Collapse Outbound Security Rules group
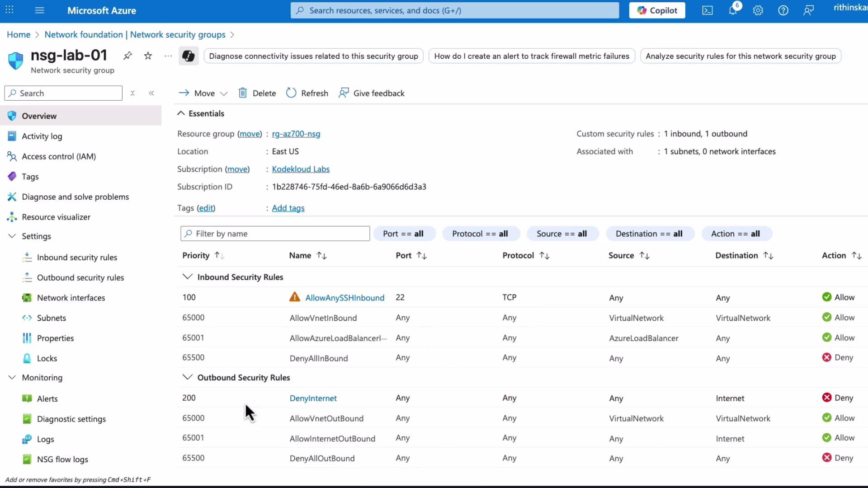 click(x=187, y=377)
